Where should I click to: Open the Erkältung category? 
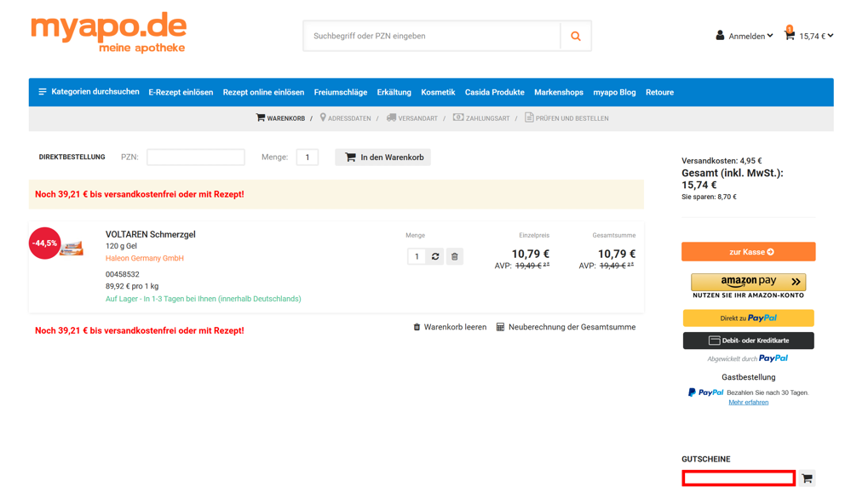tap(394, 92)
